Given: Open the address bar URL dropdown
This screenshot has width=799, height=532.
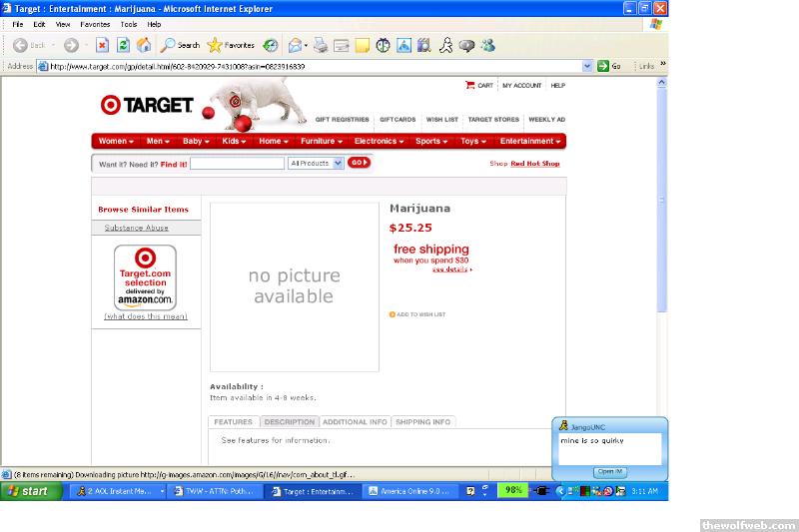Looking at the screenshot, I should click(x=588, y=66).
